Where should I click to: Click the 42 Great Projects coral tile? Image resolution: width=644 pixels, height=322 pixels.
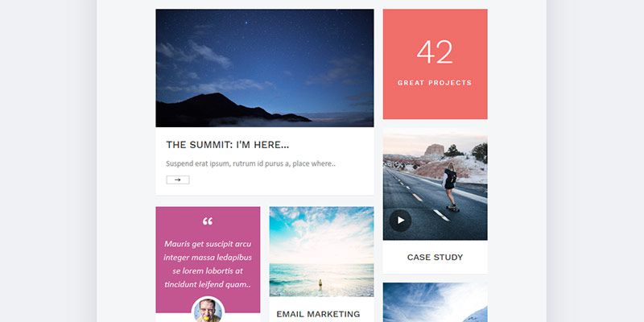(x=436, y=64)
